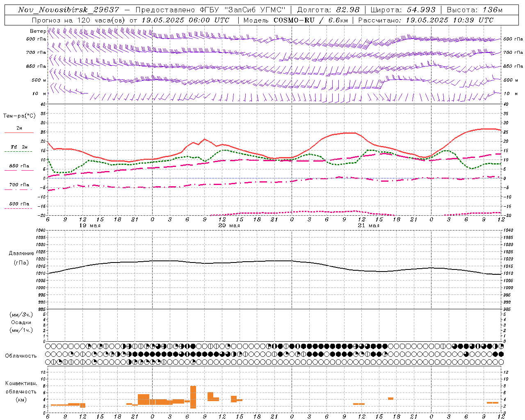Click the (мм/3ч.) precipitation unit label
Viewport: 525px width, 420px height.
(x=21, y=315)
